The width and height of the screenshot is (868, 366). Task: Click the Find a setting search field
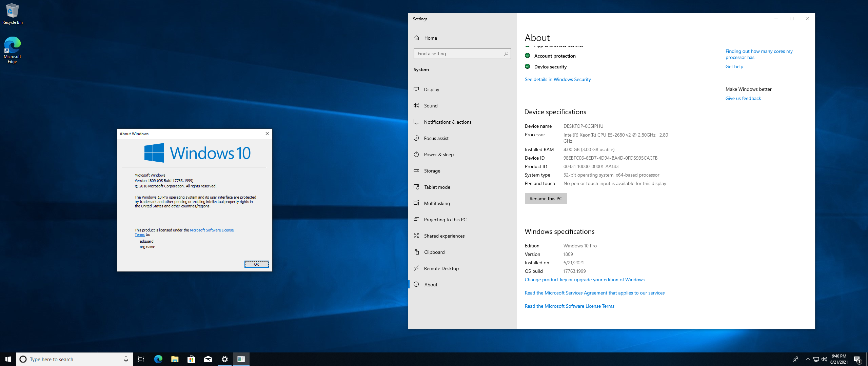click(x=462, y=54)
